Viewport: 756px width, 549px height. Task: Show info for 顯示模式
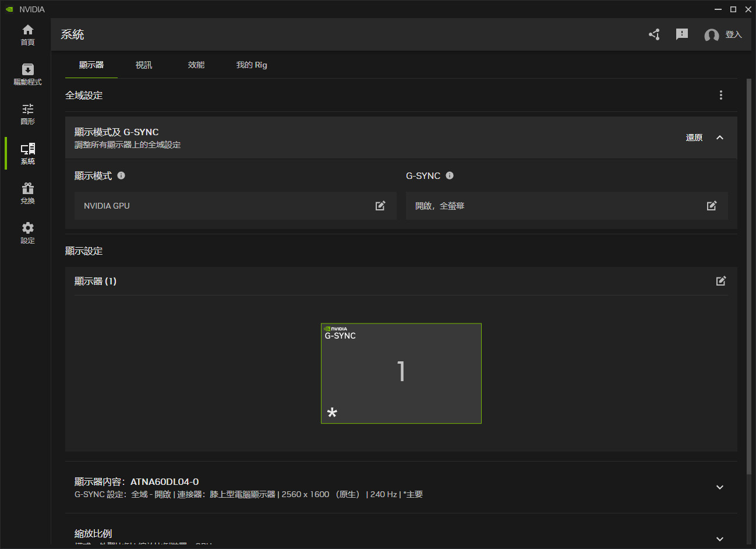[x=121, y=175]
